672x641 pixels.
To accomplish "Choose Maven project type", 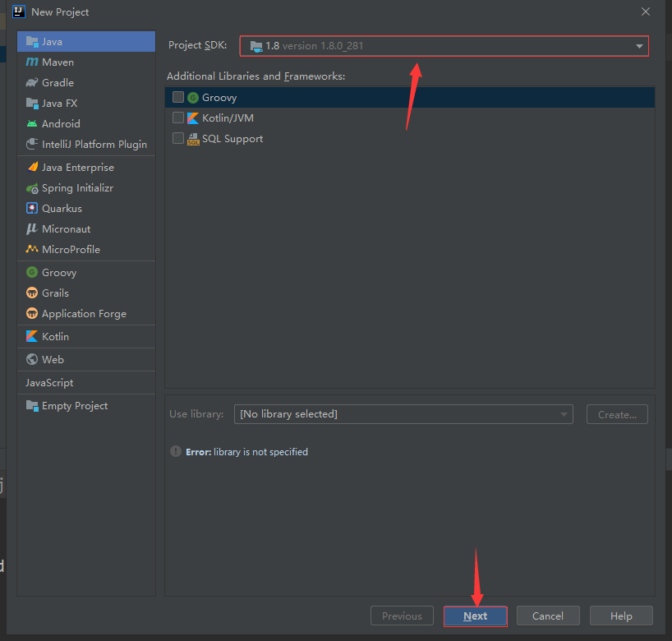I will click(x=86, y=62).
